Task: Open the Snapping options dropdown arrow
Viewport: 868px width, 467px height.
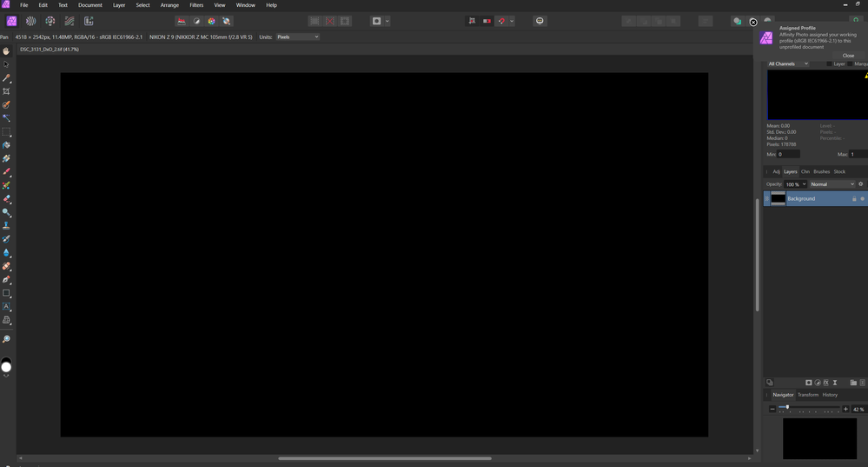Action: point(512,21)
